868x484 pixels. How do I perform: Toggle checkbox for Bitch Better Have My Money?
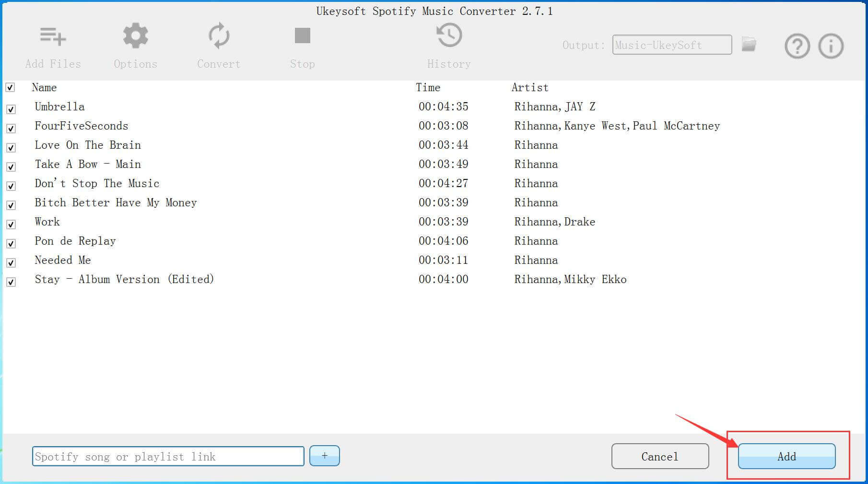pos(11,205)
